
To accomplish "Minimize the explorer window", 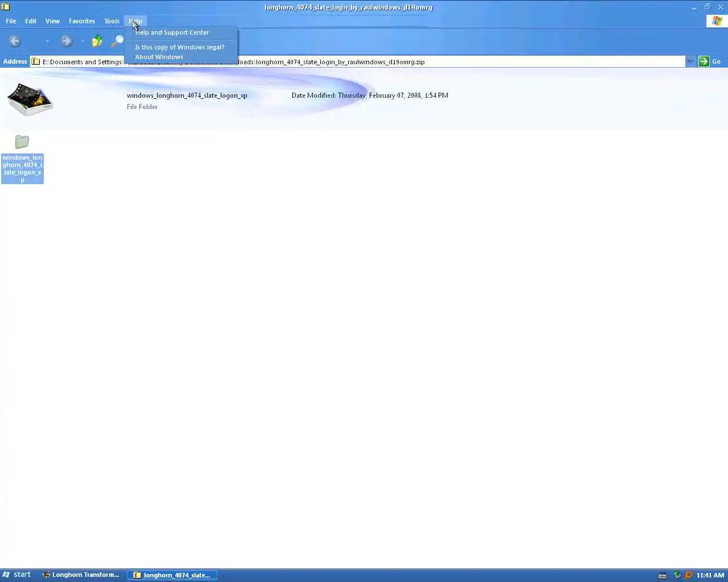I will point(694,7).
